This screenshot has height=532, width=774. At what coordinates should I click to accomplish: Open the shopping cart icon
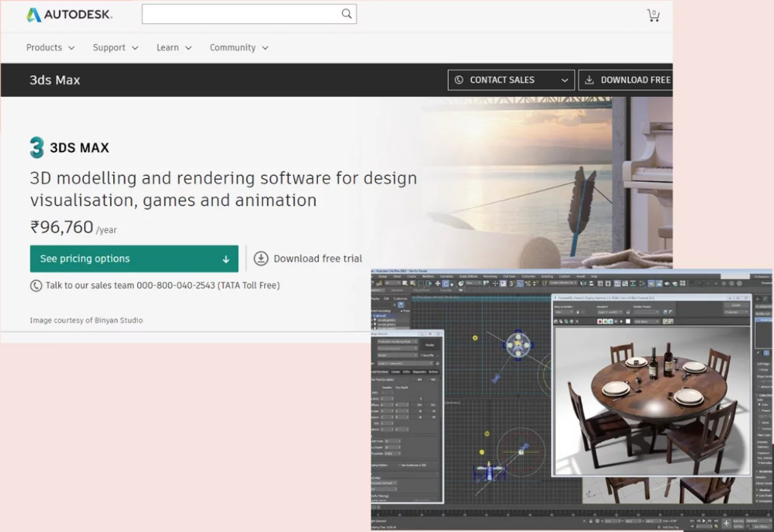pyautogui.click(x=654, y=16)
